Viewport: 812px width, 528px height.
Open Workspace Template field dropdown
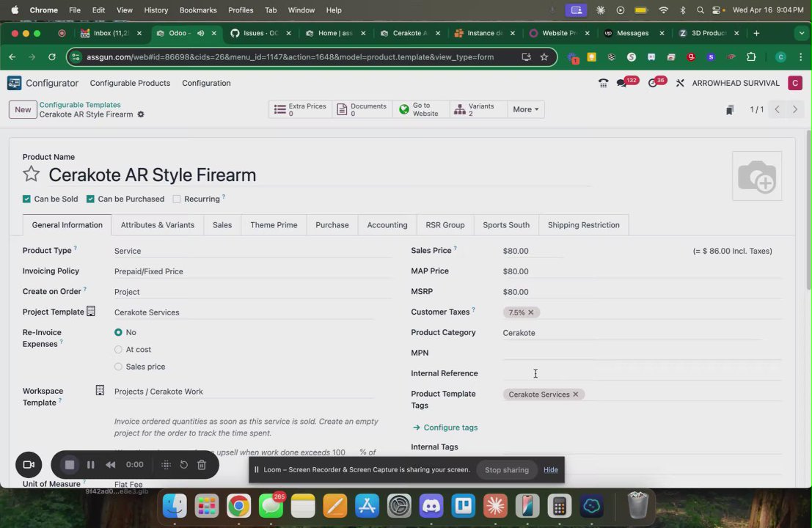tap(244, 392)
